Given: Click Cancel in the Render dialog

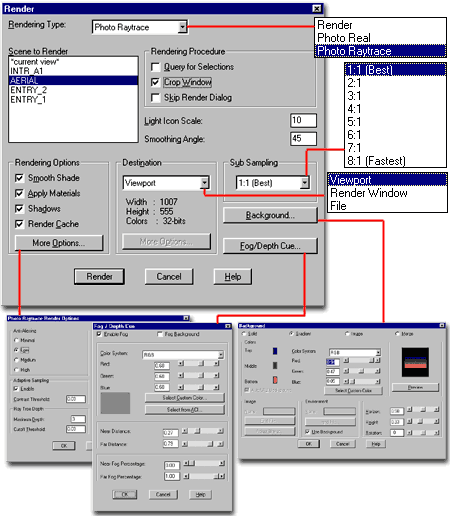Looking at the screenshot, I should click(169, 277).
